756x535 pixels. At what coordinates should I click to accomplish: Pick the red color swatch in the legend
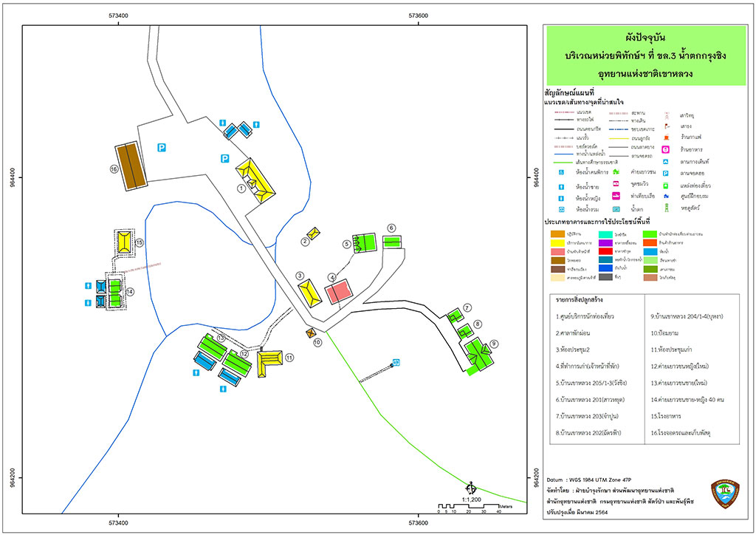coord(605,251)
